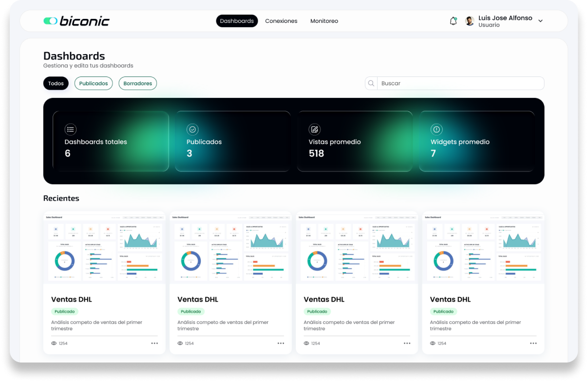
Task: Open three-dot menu on first Ventas DHL card
Action: point(154,344)
